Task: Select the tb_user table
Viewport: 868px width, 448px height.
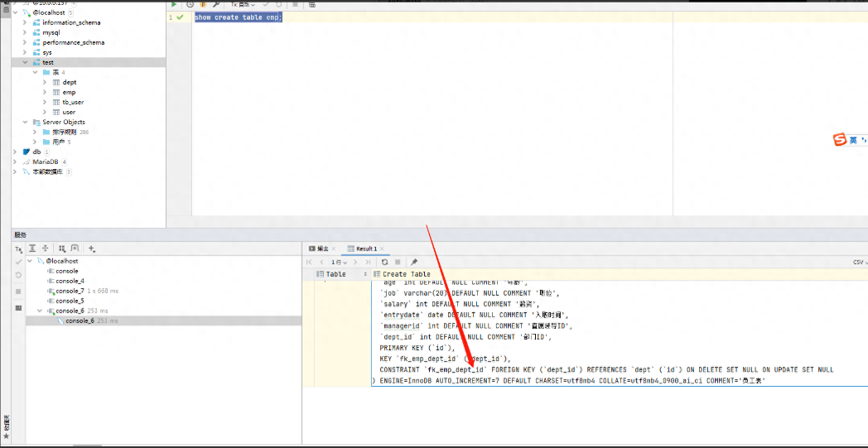Action: [x=73, y=103]
